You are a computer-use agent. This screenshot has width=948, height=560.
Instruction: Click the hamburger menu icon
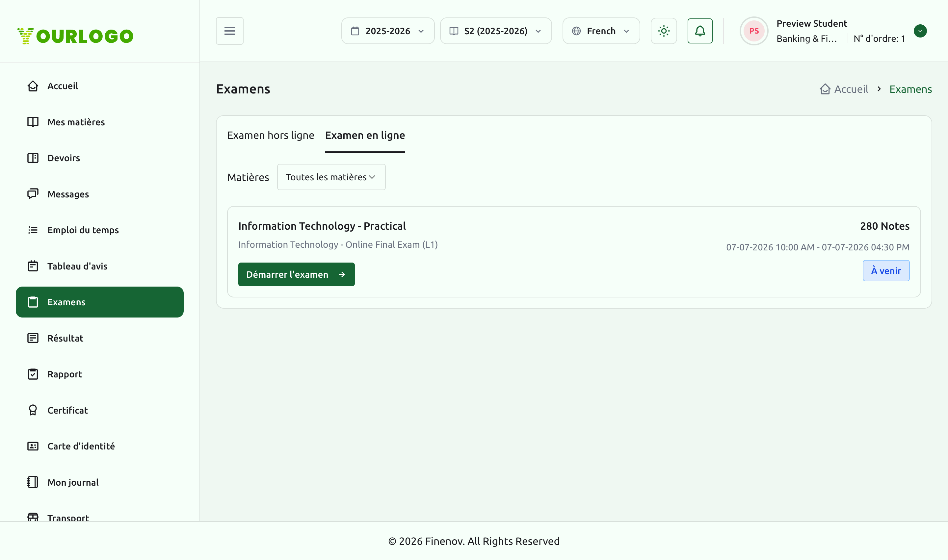click(229, 31)
